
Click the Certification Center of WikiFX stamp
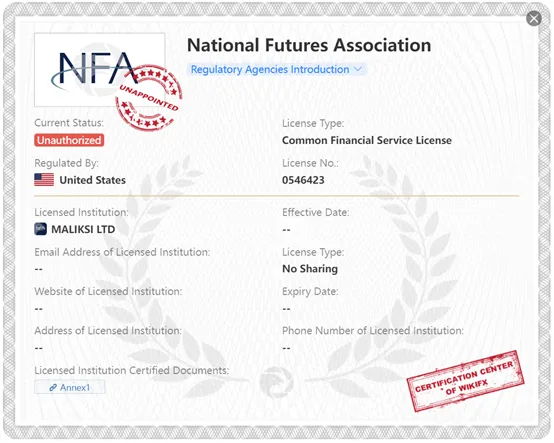465,381
